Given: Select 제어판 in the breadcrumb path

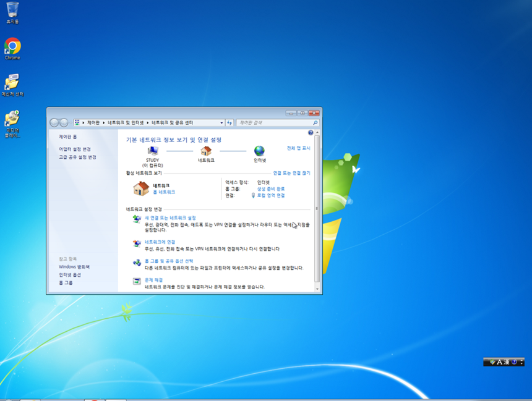Looking at the screenshot, I should tap(93, 123).
